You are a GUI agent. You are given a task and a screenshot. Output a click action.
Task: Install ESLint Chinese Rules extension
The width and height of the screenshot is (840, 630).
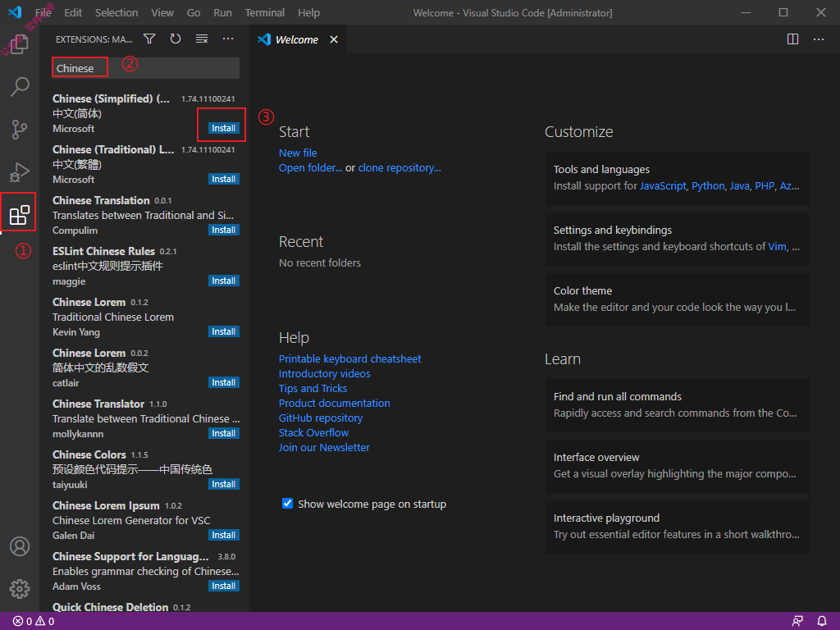(x=223, y=281)
